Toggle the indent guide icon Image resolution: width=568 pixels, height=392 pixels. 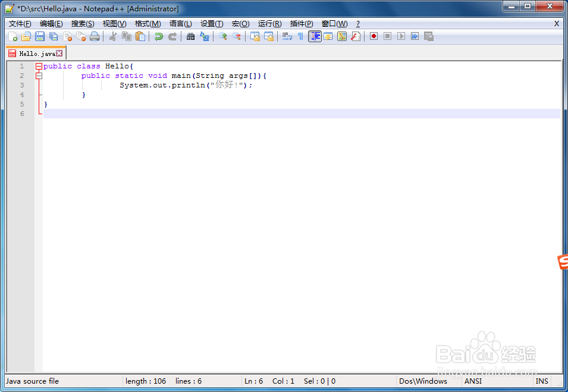point(315,37)
